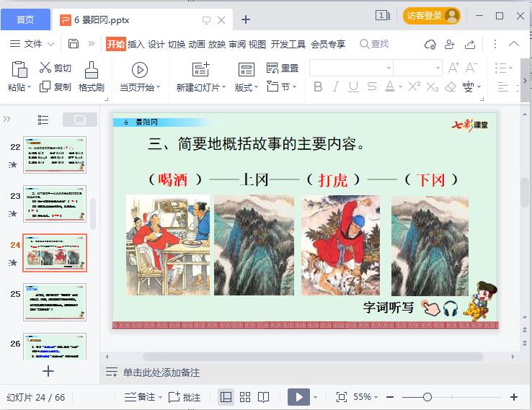The width and height of the screenshot is (532, 410).
Task: Click the add notes area (单击此处添加备注)
Action: tap(161, 373)
